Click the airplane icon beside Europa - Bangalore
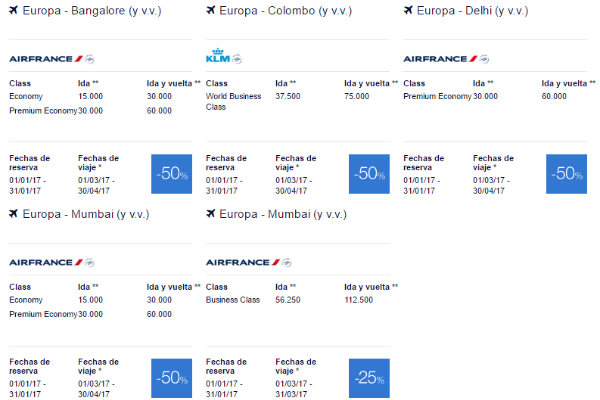Viewport: 600px width, 400px height. click(14, 10)
